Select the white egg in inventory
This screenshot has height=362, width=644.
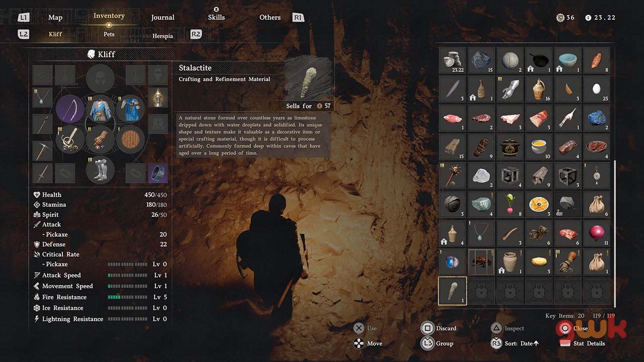click(x=596, y=89)
